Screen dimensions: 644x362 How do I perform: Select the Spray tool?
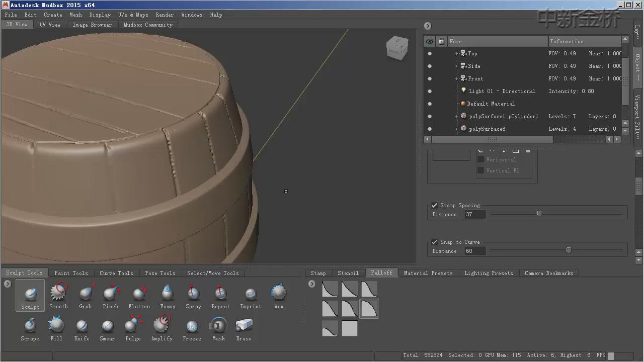[x=194, y=296]
